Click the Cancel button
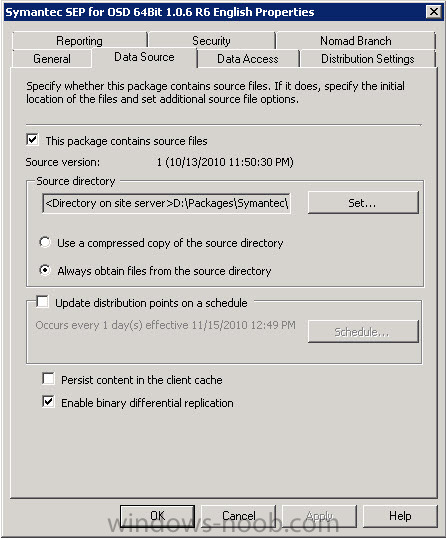Viewport: 446px width, 538px height. point(238,516)
